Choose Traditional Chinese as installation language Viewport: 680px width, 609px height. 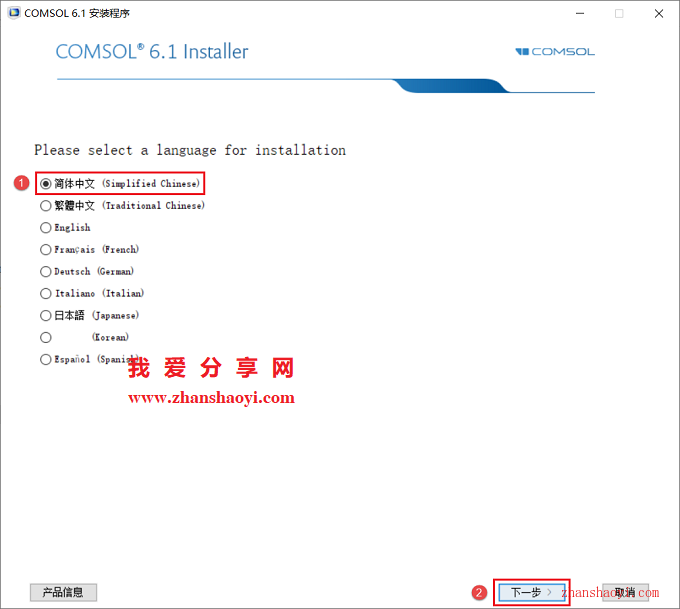[46, 206]
